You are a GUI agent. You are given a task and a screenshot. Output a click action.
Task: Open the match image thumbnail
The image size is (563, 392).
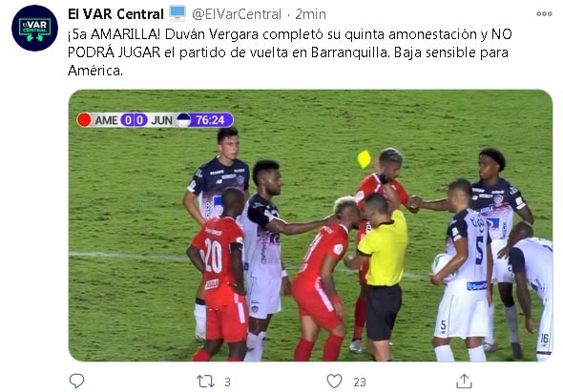[x=310, y=225]
